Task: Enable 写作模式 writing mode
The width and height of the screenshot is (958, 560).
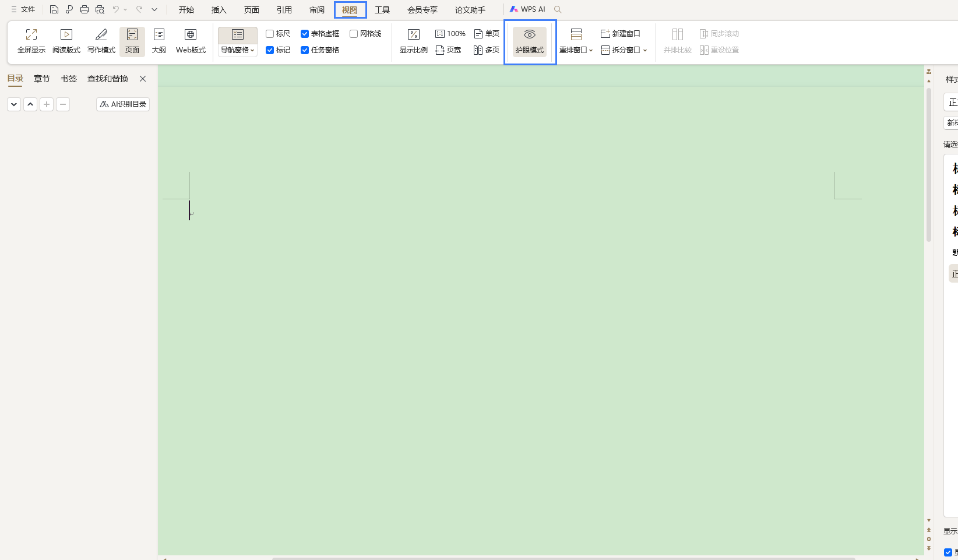Action: click(x=101, y=41)
